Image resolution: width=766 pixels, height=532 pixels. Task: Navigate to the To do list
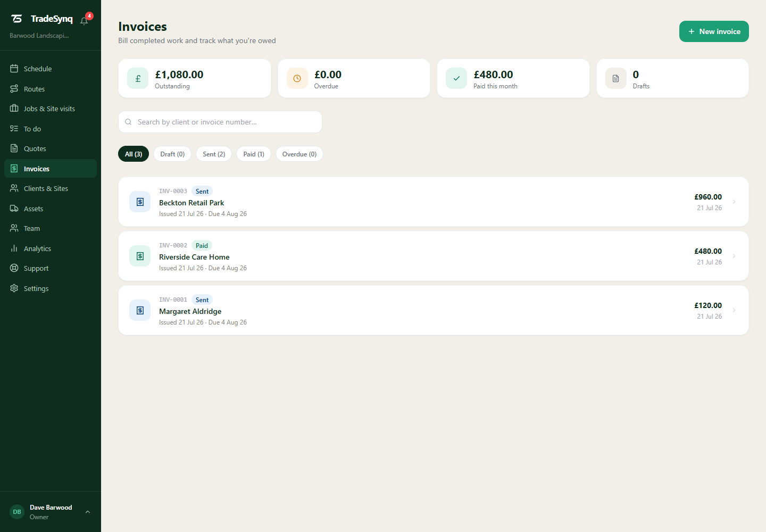pyautogui.click(x=51, y=129)
